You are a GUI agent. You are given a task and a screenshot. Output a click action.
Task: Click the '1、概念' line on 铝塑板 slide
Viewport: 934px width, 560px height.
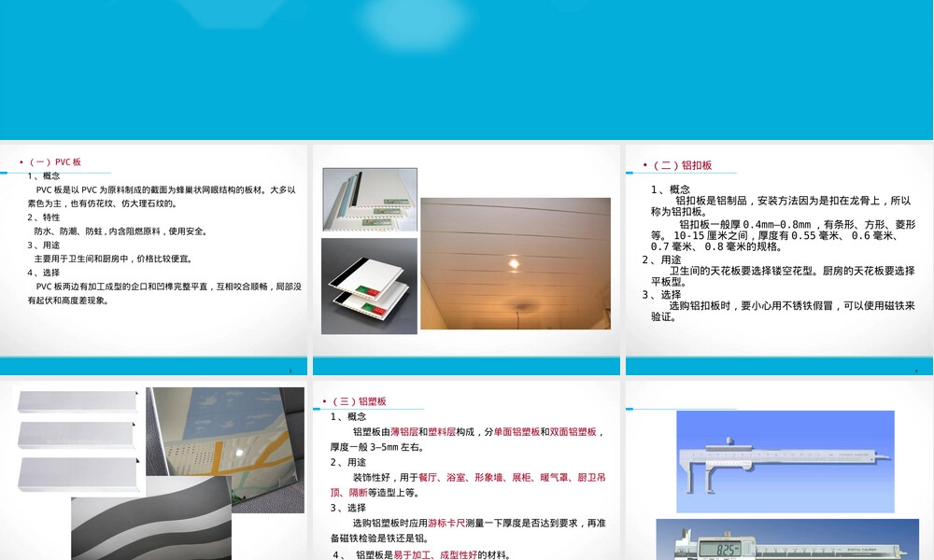[x=348, y=416]
